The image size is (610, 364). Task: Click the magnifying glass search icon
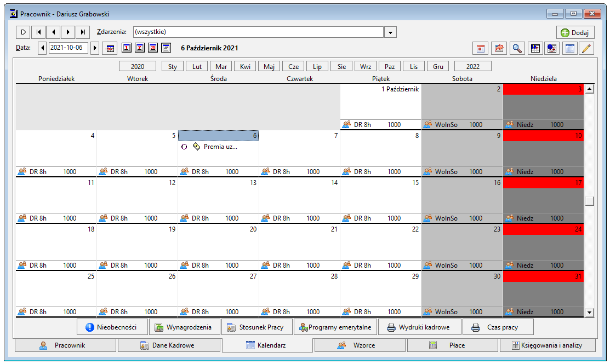pos(517,48)
